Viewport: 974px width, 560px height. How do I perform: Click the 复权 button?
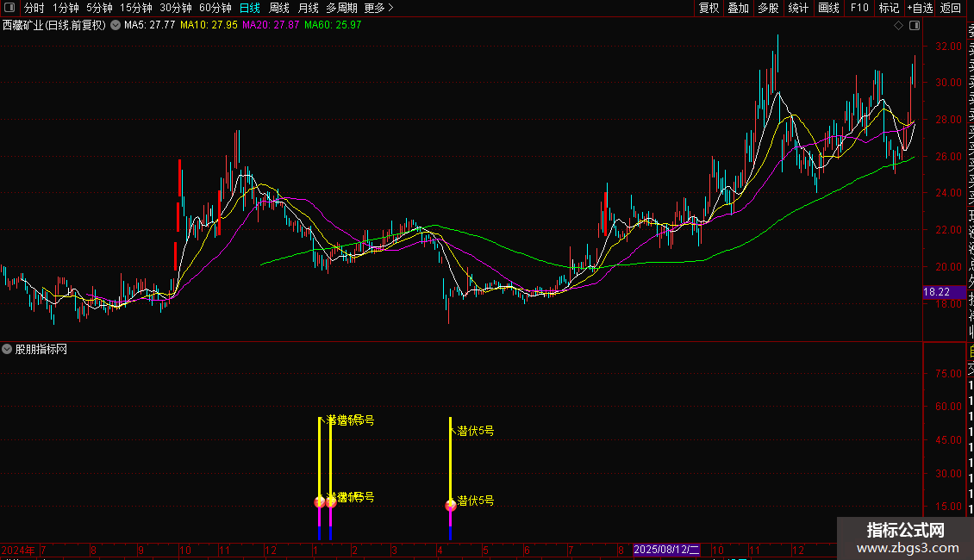pyautogui.click(x=709, y=8)
